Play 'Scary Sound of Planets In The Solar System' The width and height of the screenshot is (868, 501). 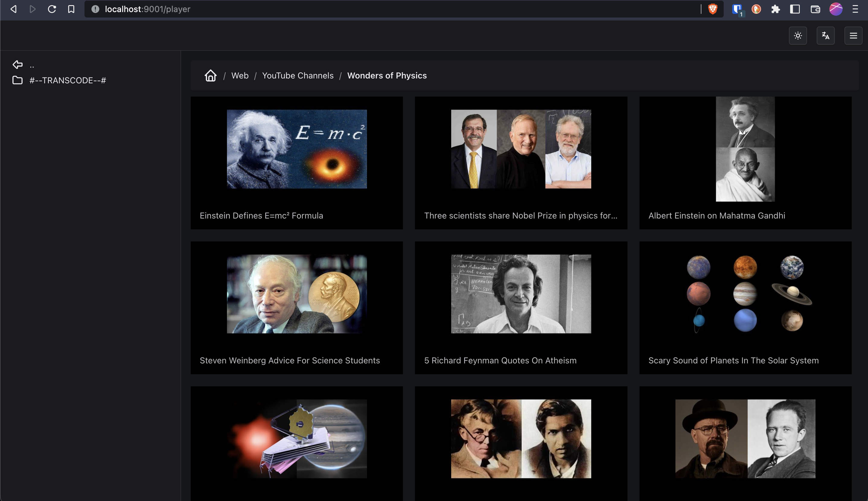(745, 294)
